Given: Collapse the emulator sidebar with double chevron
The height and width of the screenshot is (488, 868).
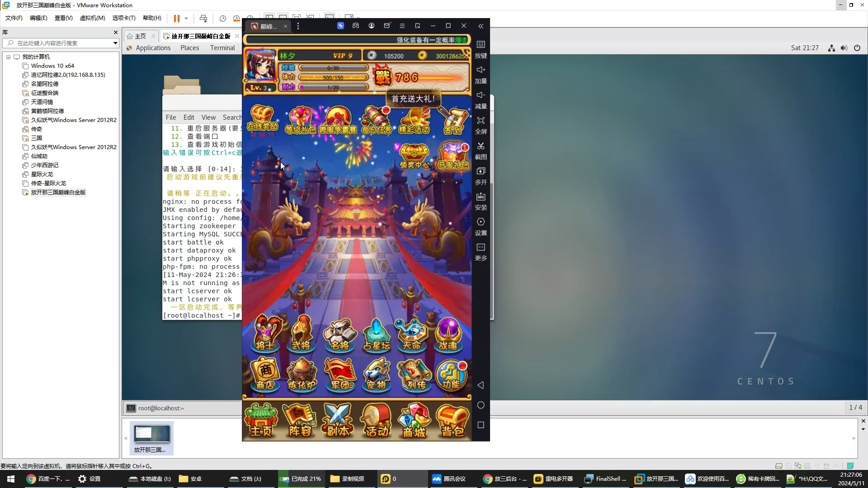Looking at the screenshot, I should pyautogui.click(x=481, y=26).
